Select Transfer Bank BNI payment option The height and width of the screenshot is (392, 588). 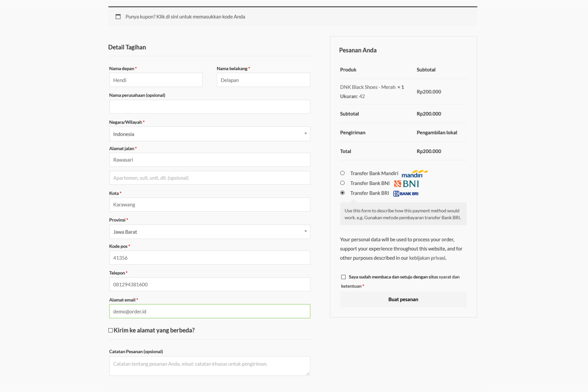coord(343,183)
